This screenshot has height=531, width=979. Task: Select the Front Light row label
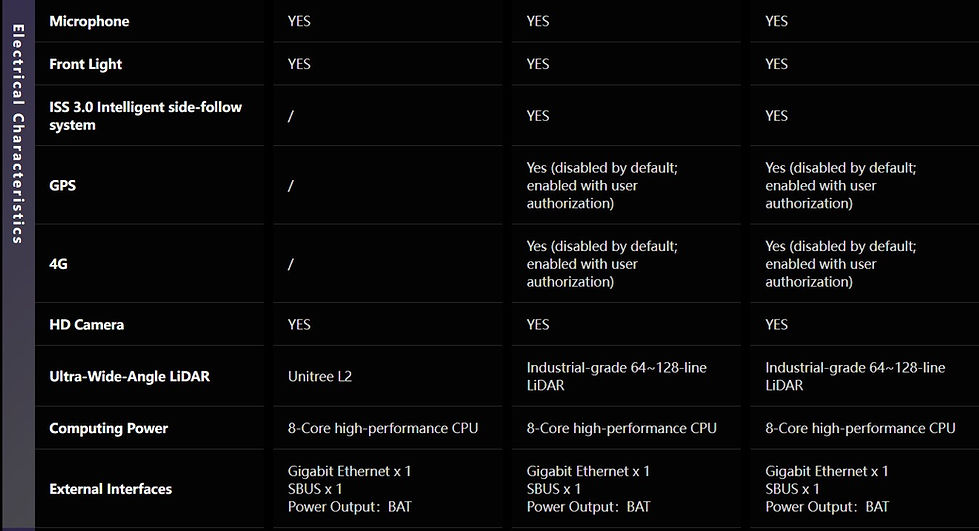(x=86, y=64)
